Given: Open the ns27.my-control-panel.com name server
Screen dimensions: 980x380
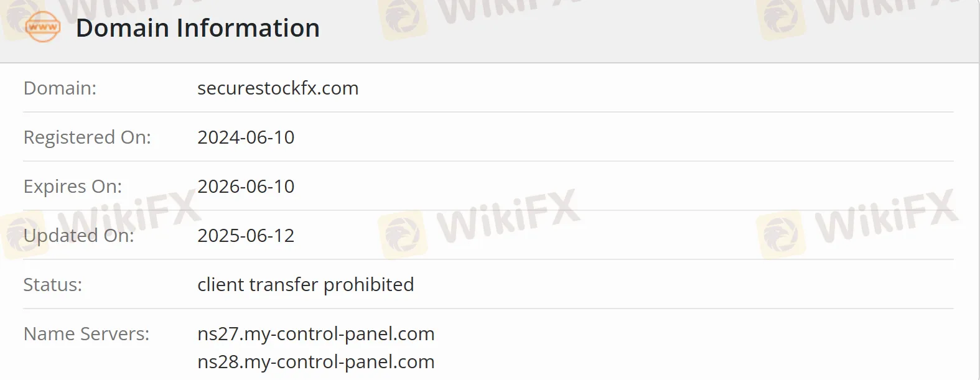Looking at the screenshot, I should [x=315, y=334].
